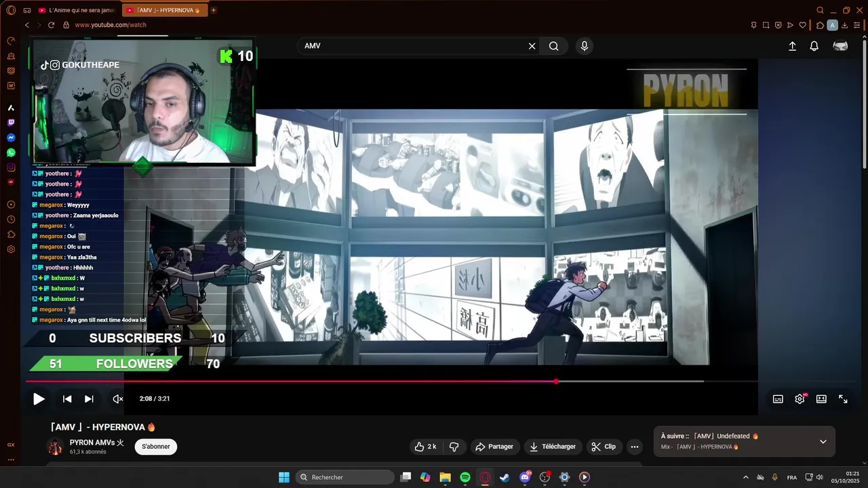
Task: Select the AMV HYPERNOVA browser tab
Action: 163,10
